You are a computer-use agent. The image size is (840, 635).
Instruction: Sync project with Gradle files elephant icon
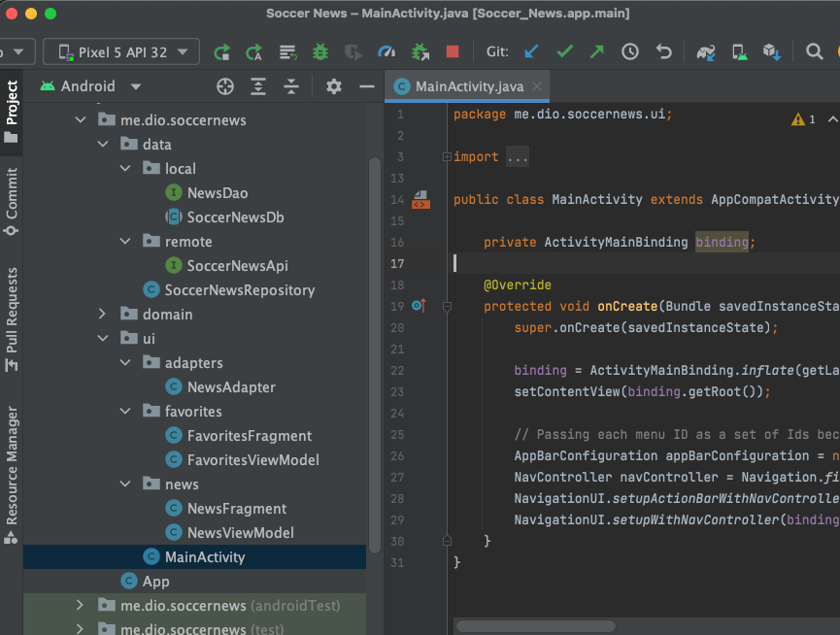706,52
